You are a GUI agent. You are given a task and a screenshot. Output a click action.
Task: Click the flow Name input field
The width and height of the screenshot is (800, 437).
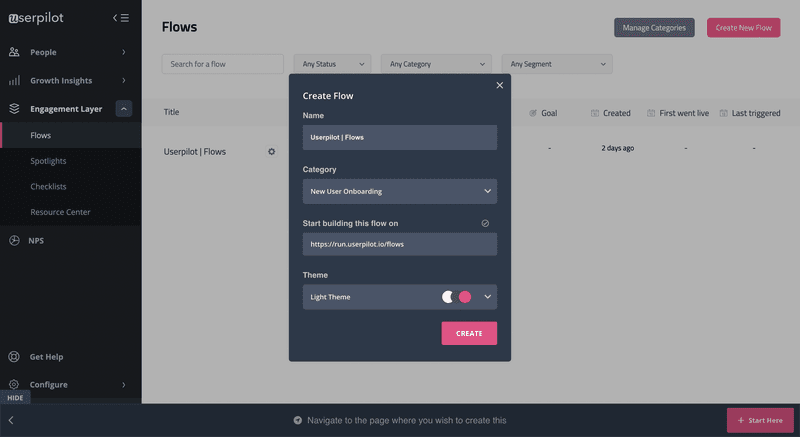click(399, 138)
